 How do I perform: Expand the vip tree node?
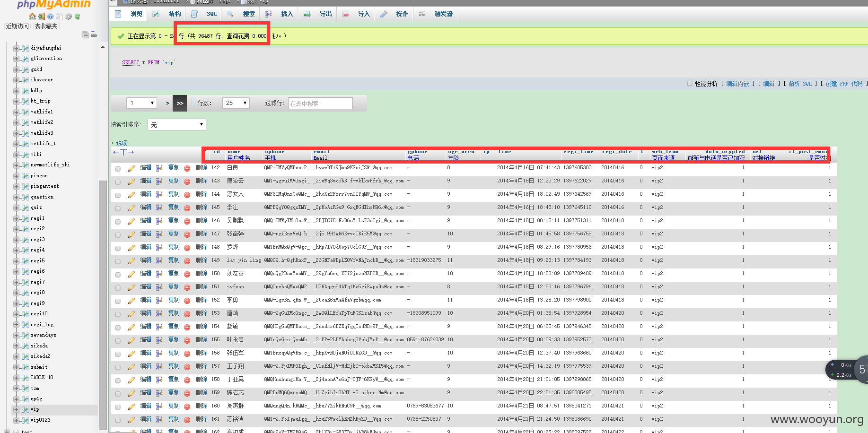pyautogui.click(x=16, y=409)
